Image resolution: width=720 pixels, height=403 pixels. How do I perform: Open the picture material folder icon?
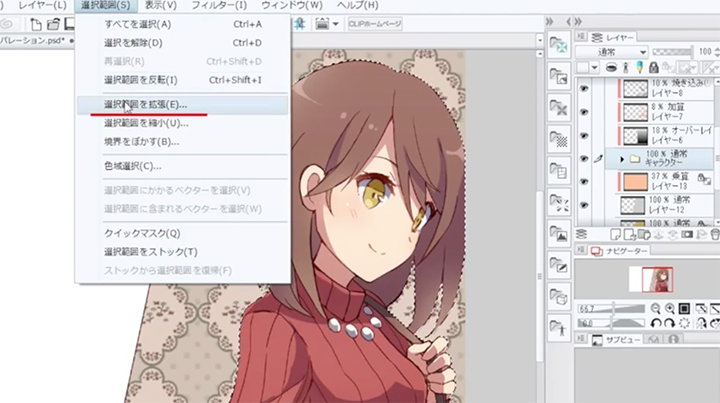point(559,234)
